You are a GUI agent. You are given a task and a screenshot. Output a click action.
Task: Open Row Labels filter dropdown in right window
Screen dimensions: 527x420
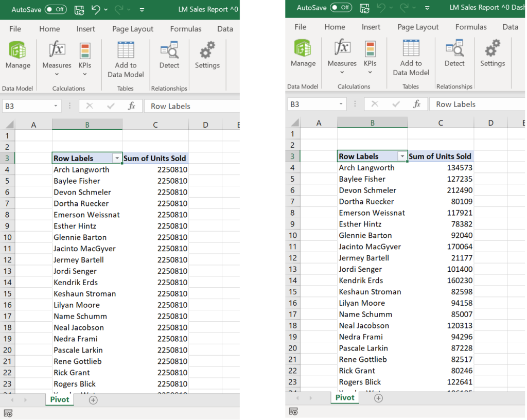point(402,156)
